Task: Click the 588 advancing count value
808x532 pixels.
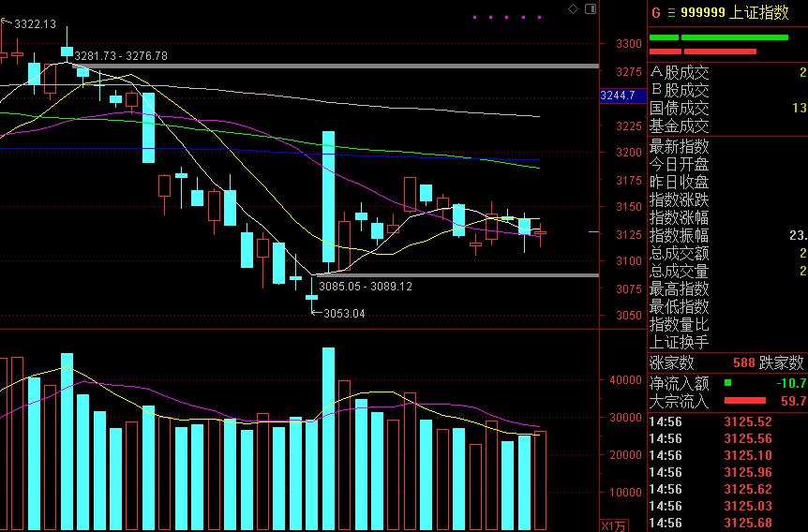Action: coord(744,363)
